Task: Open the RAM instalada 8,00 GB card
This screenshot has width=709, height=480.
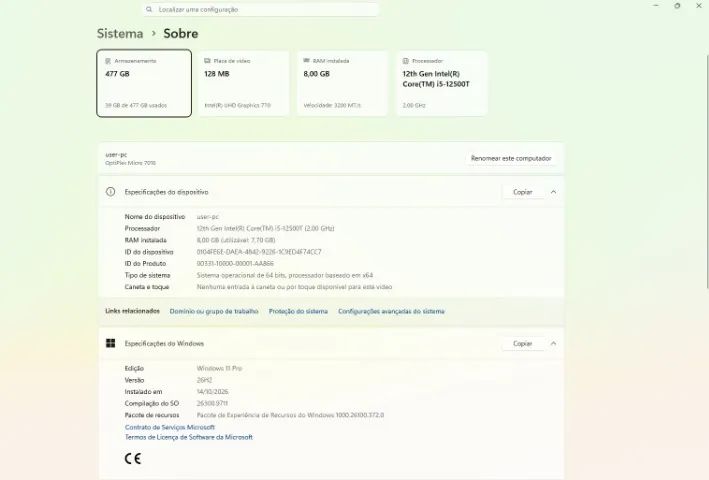Action: coord(342,83)
